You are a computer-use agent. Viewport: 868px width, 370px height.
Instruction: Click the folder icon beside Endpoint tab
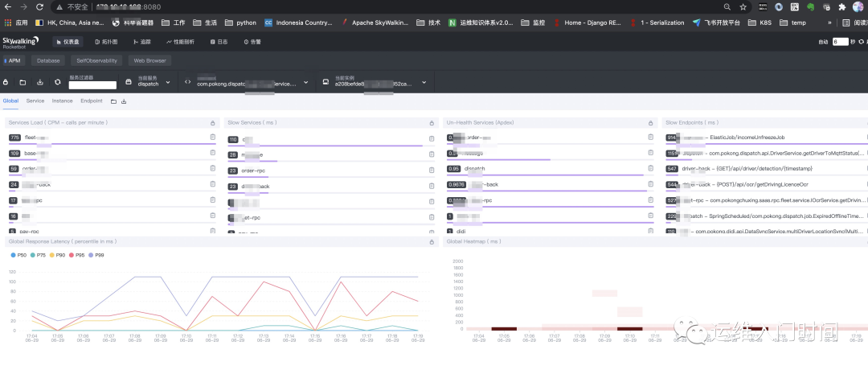click(113, 101)
